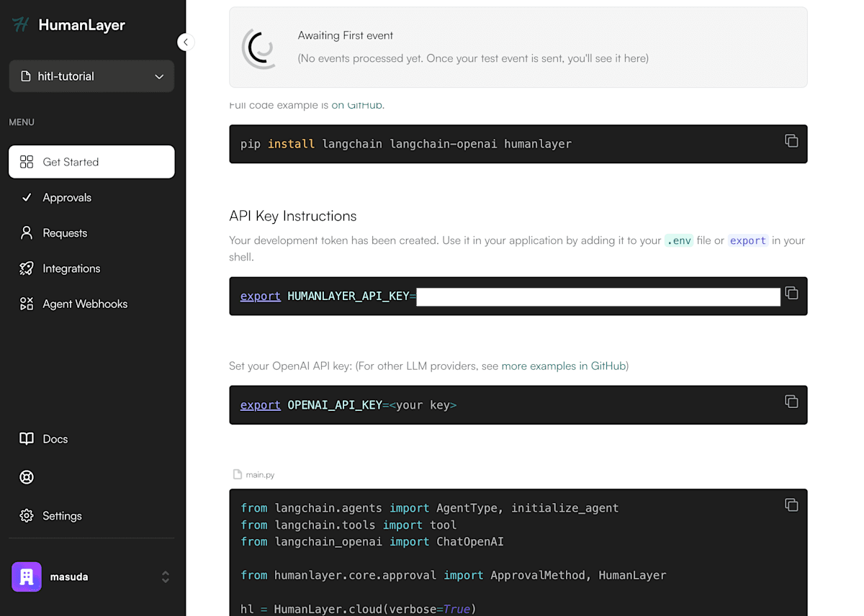Click the Agent Webhooks icon

coord(27,304)
